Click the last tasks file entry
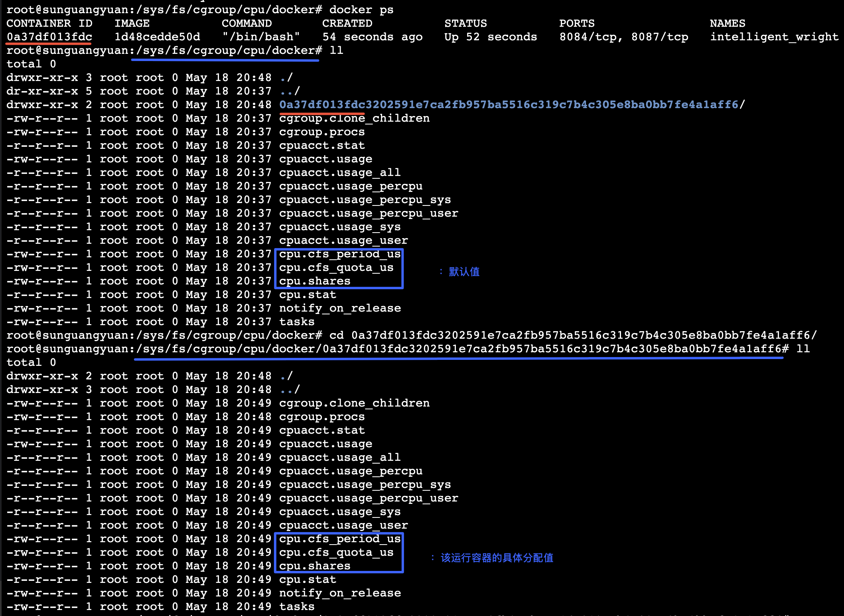This screenshot has height=616, width=844. click(x=296, y=607)
